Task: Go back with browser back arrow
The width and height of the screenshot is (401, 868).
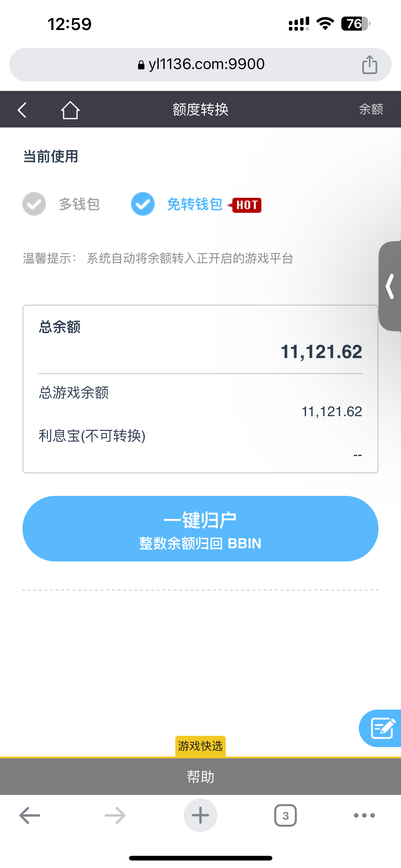Action: click(30, 816)
